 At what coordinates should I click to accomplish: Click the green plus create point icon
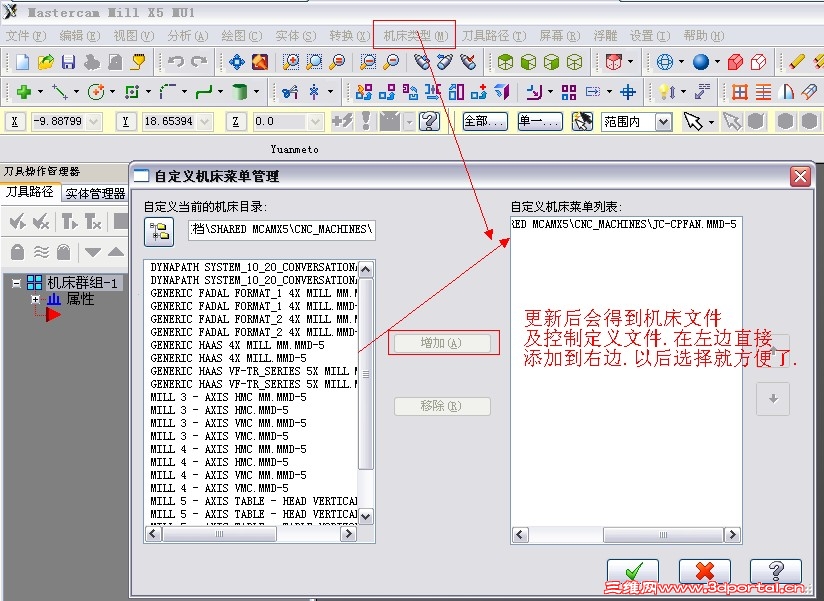[x=24, y=92]
